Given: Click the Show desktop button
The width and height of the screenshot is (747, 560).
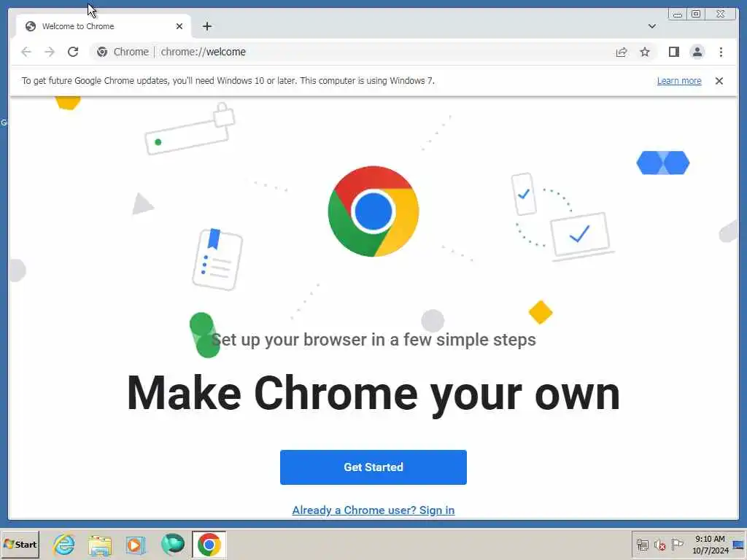Looking at the screenshot, I should tap(739, 545).
